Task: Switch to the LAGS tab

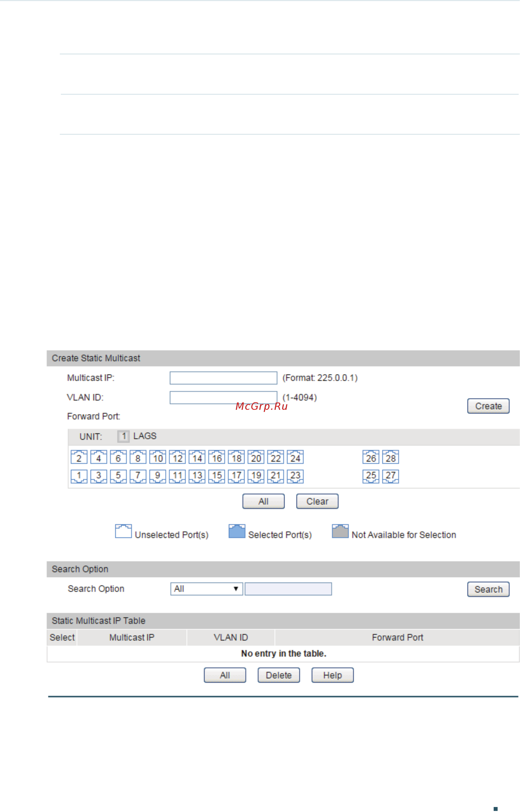Action: point(145,436)
